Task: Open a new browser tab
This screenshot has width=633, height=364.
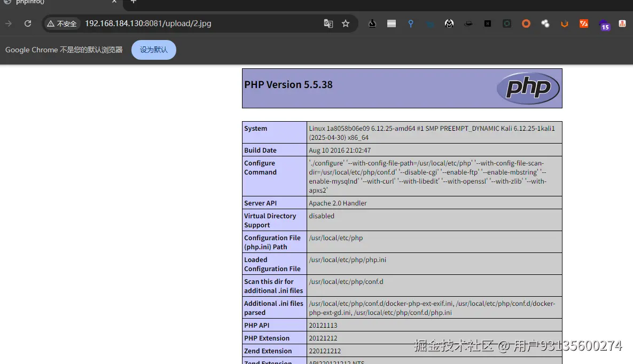Action: point(134,2)
